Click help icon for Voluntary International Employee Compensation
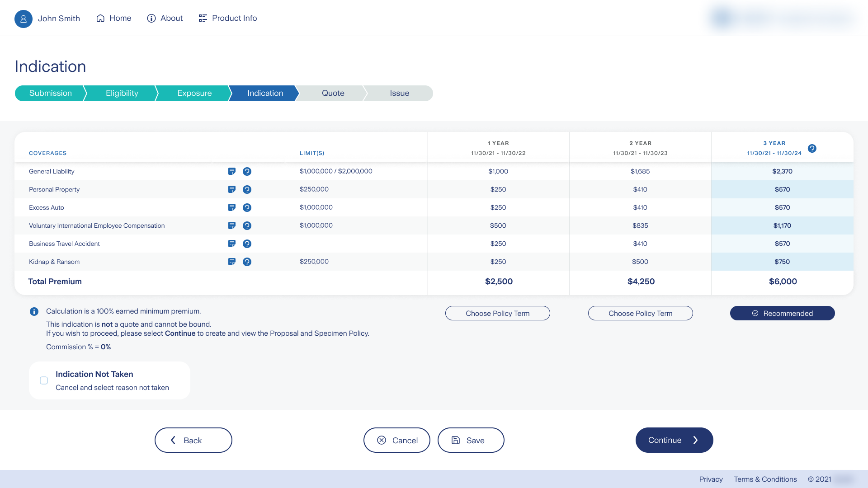This screenshot has width=868, height=488. pyautogui.click(x=247, y=225)
